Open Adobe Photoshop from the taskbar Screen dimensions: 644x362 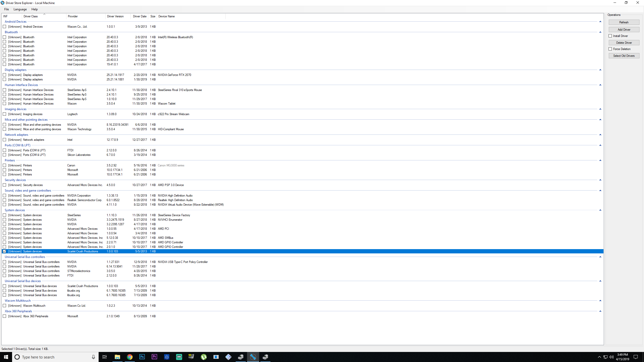(x=142, y=357)
